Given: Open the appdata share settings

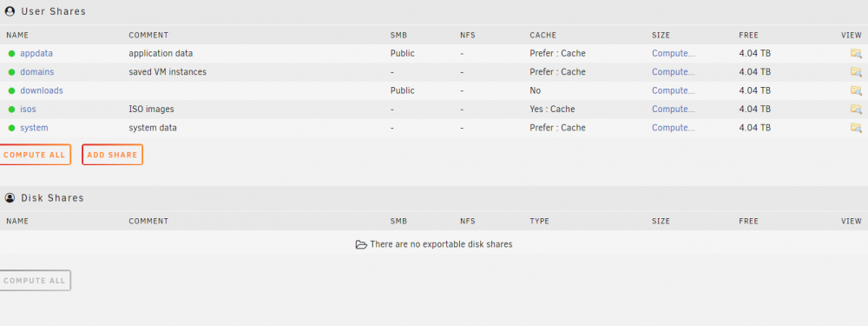Looking at the screenshot, I should click(36, 54).
